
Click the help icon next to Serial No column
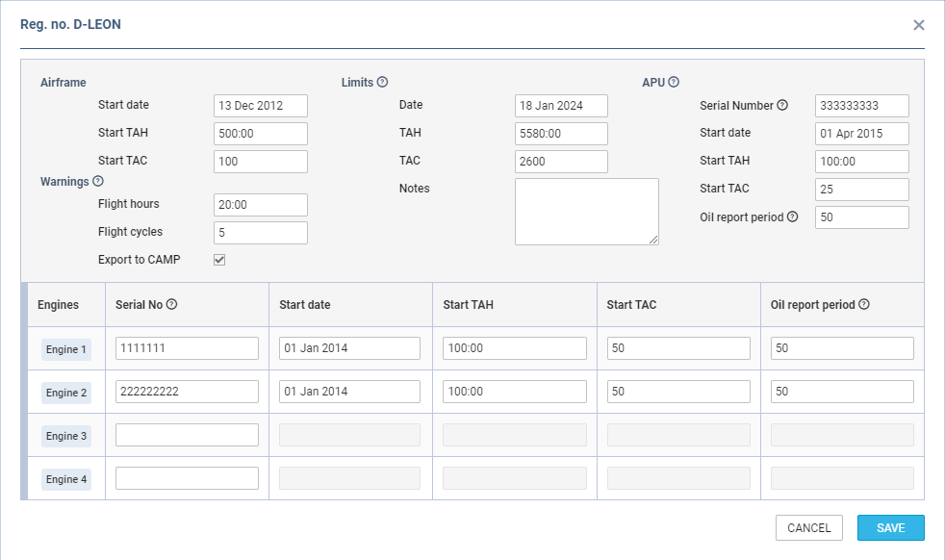pos(171,304)
